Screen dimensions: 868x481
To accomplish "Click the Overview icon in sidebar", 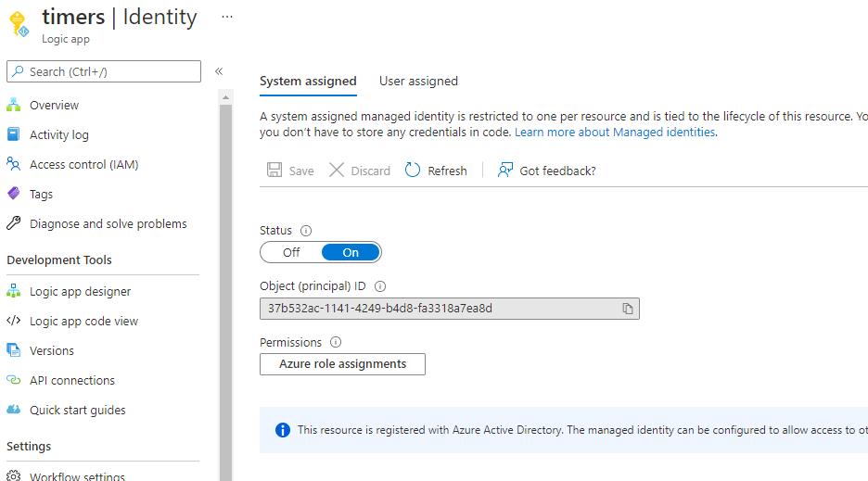I will coord(13,105).
